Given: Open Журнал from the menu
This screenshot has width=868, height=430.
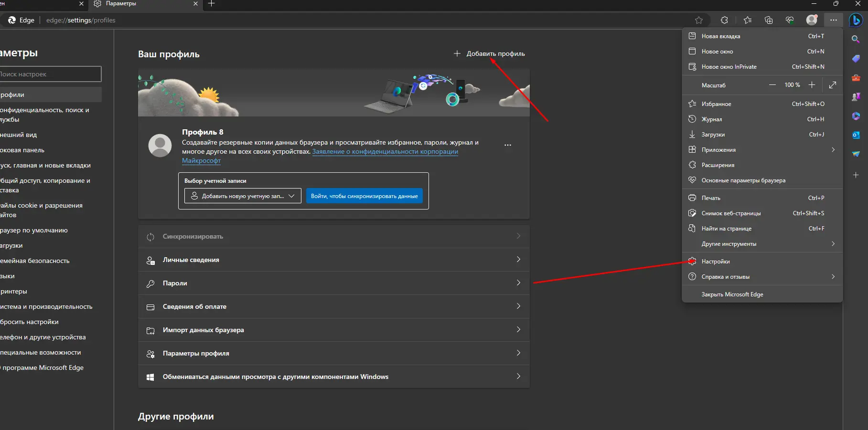Looking at the screenshot, I should tap(762, 119).
